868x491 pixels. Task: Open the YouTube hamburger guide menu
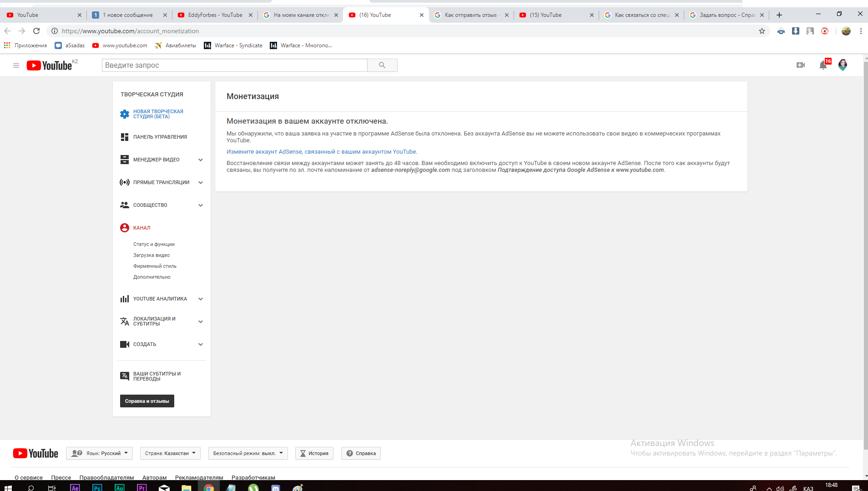point(16,65)
